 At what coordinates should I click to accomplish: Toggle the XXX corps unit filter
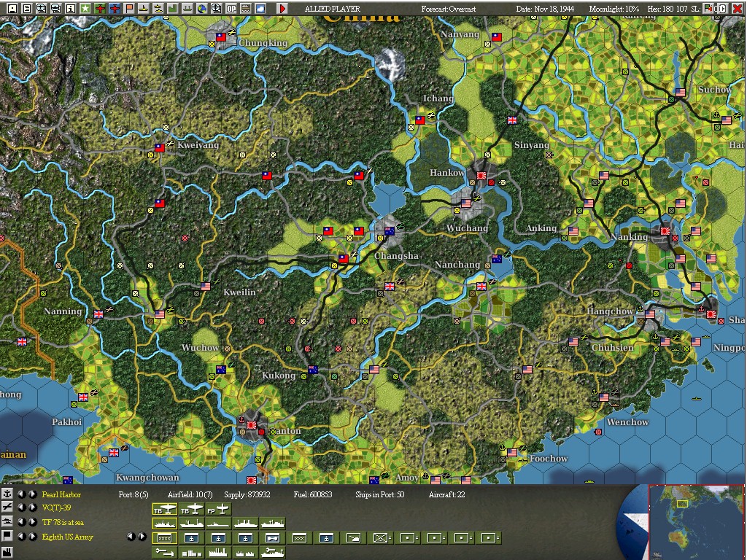coord(299,538)
